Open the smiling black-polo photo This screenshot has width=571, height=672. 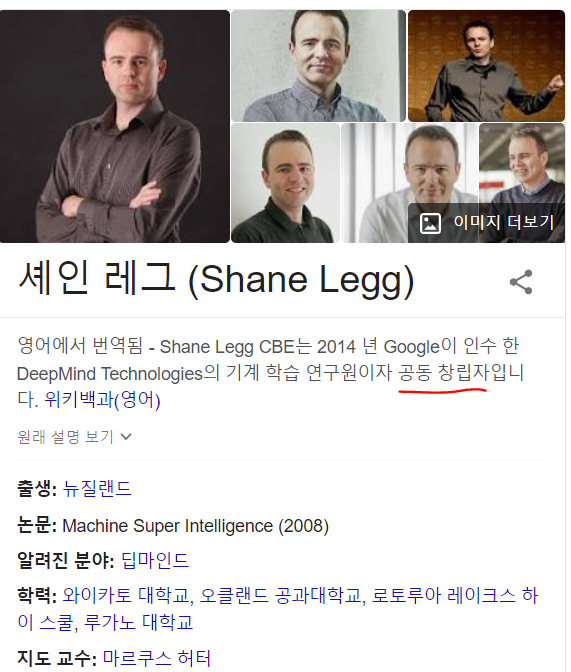click(x=285, y=183)
